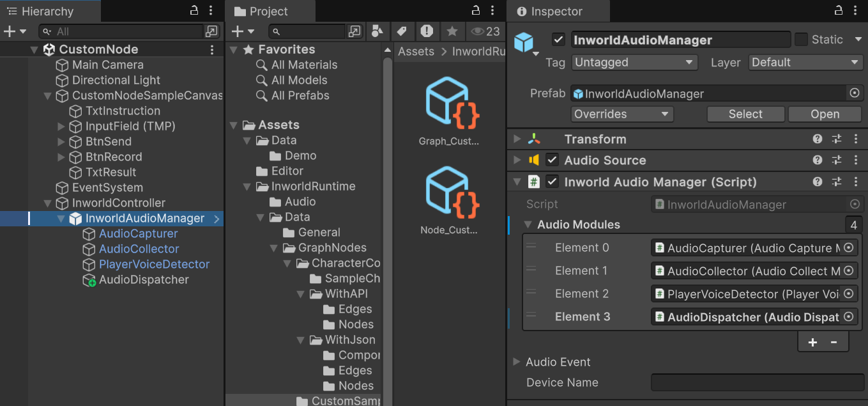Open the object picker for Element 0
The image size is (868, 406).
coord(849,247)
